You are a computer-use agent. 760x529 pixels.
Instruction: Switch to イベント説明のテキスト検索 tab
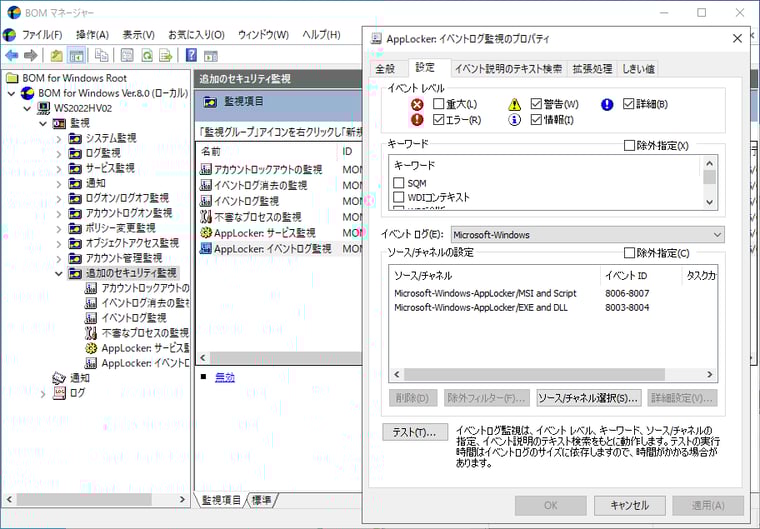pyautogui.click(x=508, y=69)
